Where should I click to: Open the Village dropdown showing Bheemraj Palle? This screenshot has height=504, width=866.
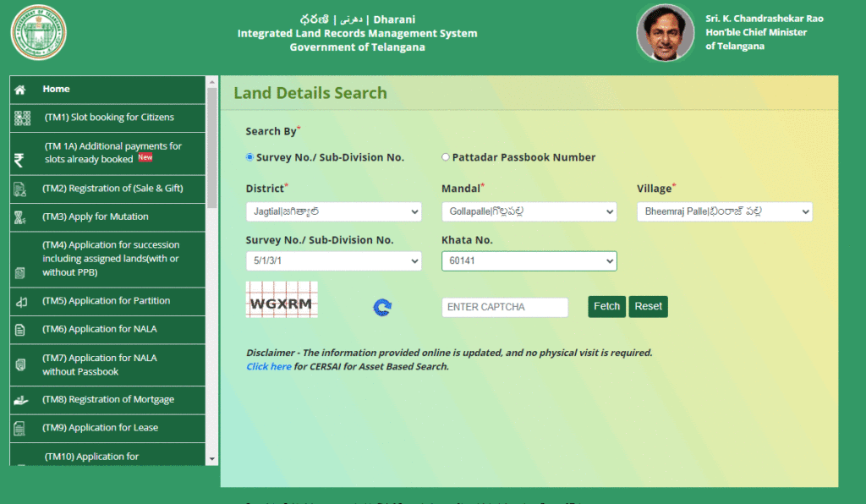[x=723, y=211]
